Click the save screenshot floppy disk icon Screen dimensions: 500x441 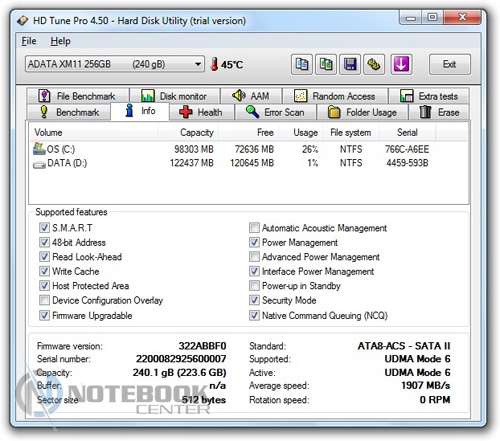tap(350, 64)
